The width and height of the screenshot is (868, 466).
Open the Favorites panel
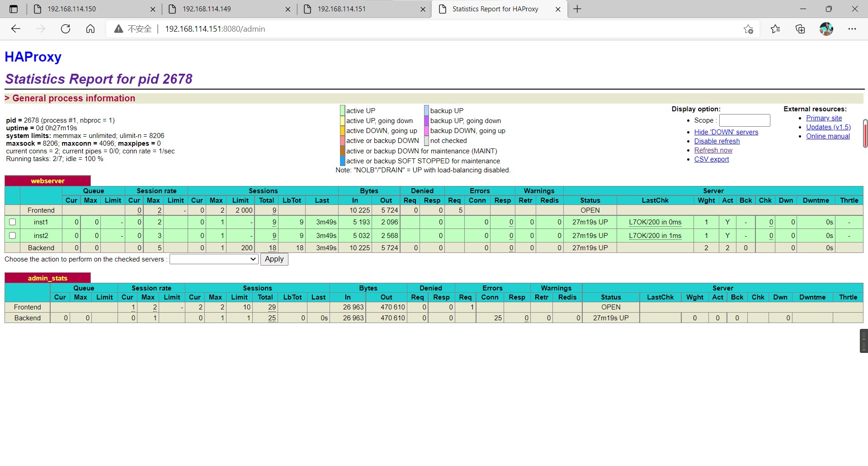775,29
